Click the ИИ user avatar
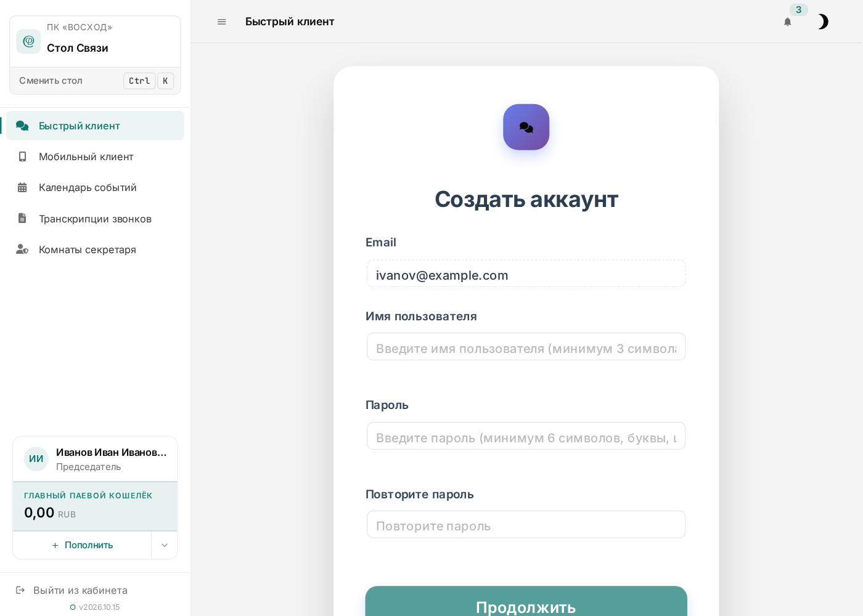Image resolution: width=863 pixels, height=616 pixels. [x=36, y=459]
